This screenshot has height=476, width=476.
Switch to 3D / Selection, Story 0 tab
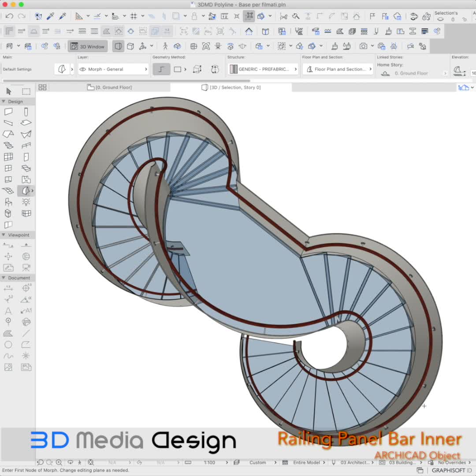pos(231,87)
